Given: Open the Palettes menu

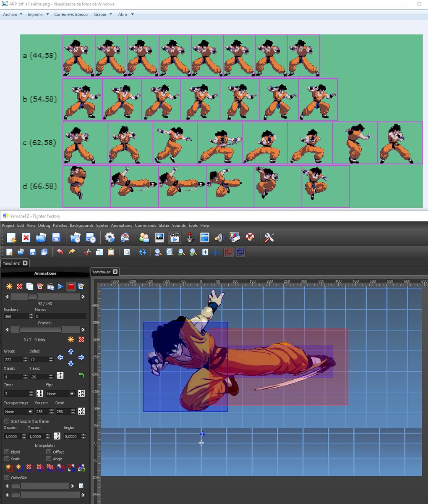Looking at the screenshot, I should pyautogui.click(x=60, y=226).
